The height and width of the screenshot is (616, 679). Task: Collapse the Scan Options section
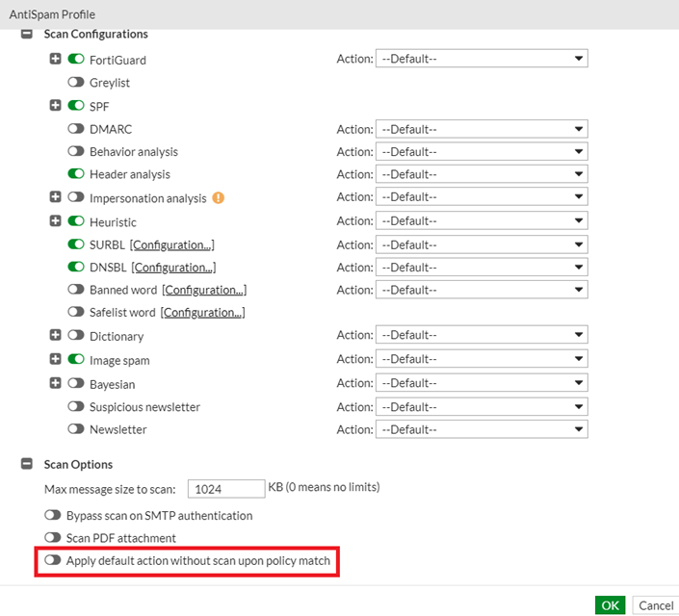pos(27,464)
